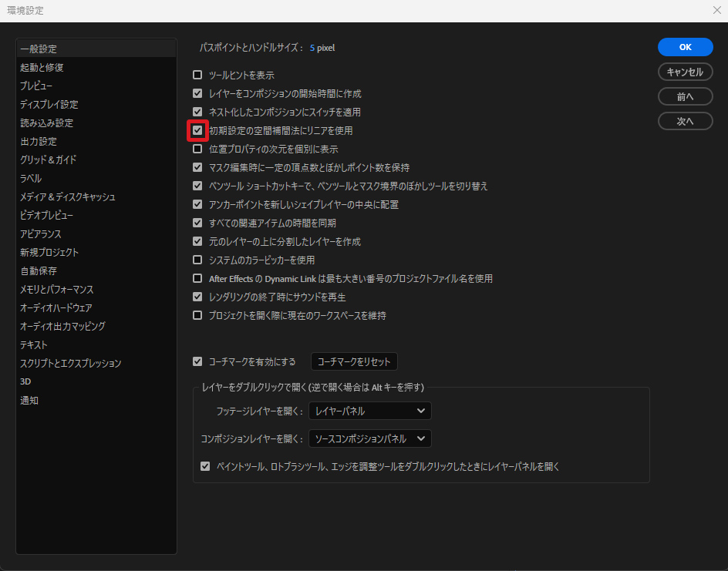Viewport: 728px width, 571px height.
Task: Open スクリプトとエクスプレッション settings
Action: point(71,364)
